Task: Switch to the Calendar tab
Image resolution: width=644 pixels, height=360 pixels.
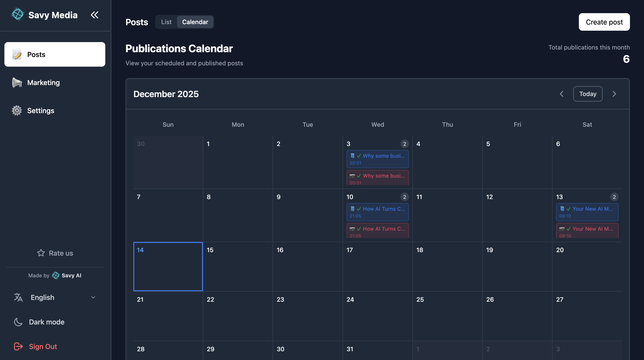Action: pyautogui.click(x=195, y=22)
